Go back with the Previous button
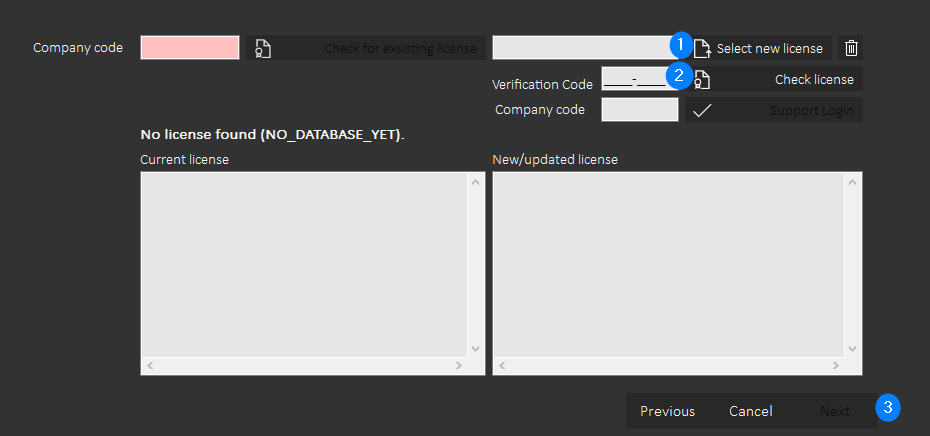 [667, 411]
